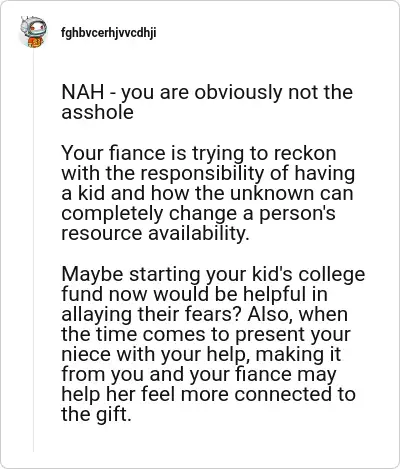This screenshot has width=400, height=469.
Task: Click the line "the time comes to present your"
Action: pyautogui.click(x=206, y=334)
